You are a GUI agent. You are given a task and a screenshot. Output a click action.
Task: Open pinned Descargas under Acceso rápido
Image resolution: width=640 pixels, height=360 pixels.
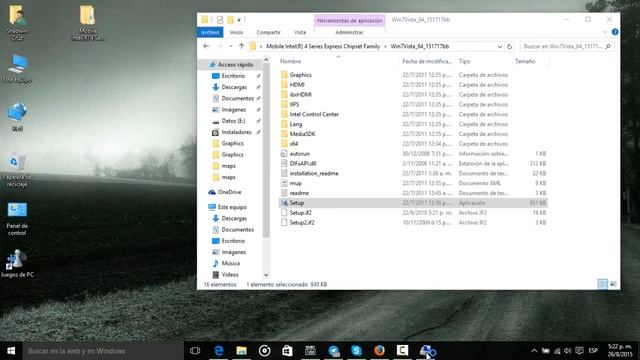234,87
